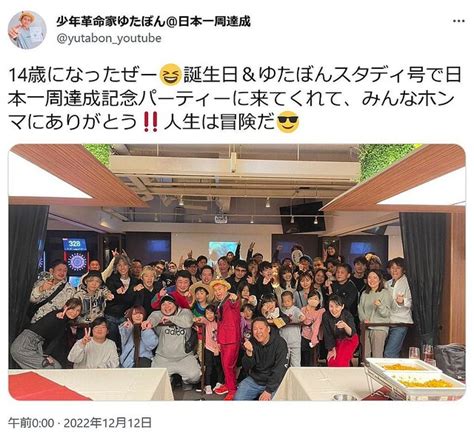Click the sunglasses face emoji
Image resolution: width=474 pixels, height=441 pixels.
point(288,122)
